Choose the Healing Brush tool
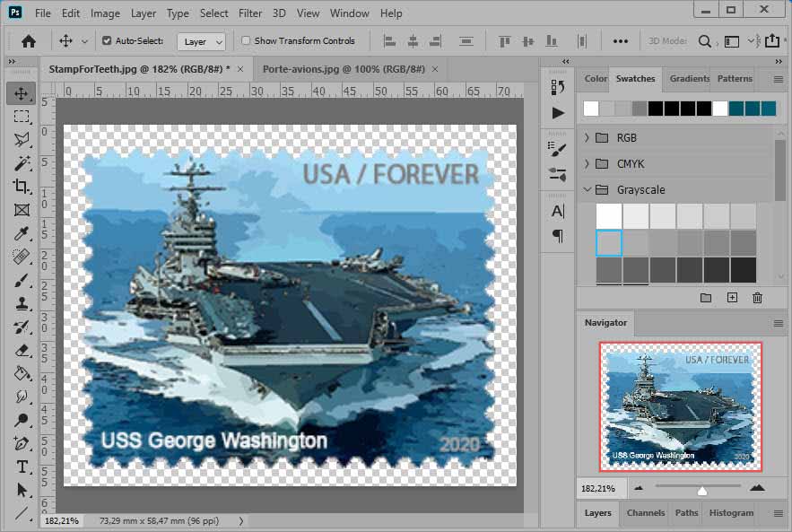 (22, 257)
